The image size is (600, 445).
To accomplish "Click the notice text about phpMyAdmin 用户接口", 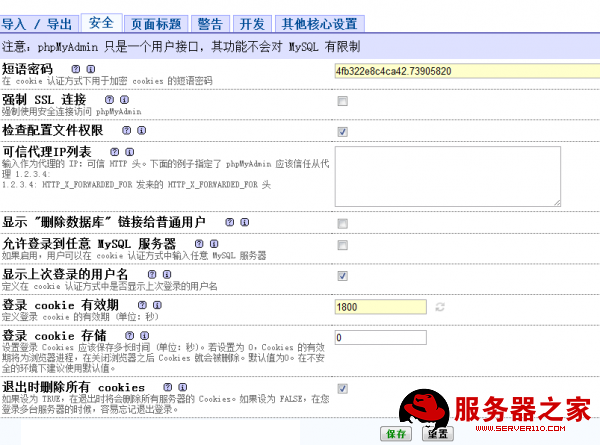I will pyautogui.click(x=181, y=47).
